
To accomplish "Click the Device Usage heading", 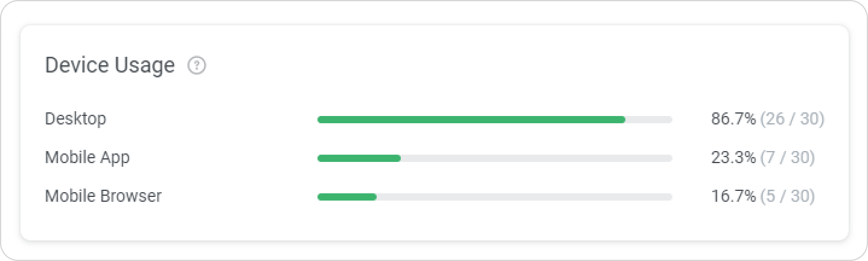I will [x=110, y=65].
